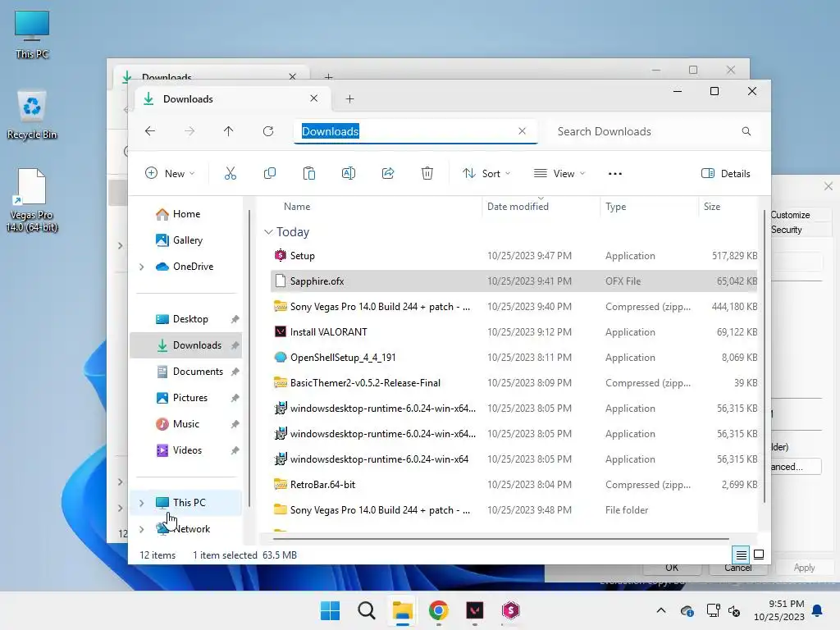Go back with the left arrow
Screen dimensions: 840x630
[x=150, y=131]
